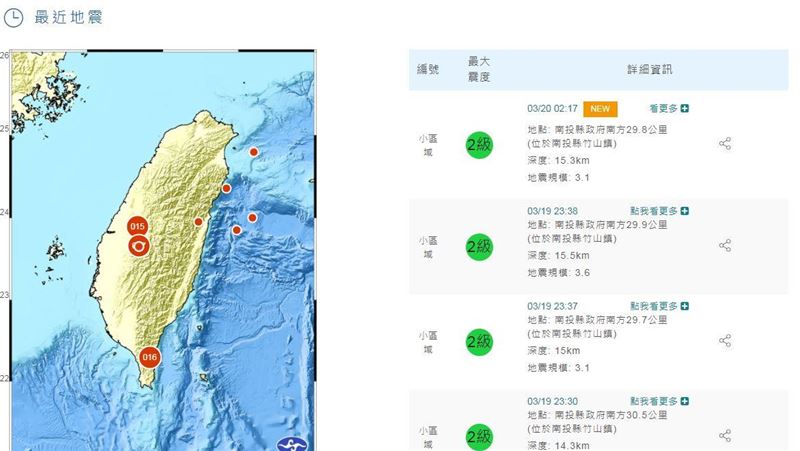Viewport: 800px width, 451px height.
Task: Share the 03/19 23:38 earthquake report
Action: pyautogui.click(x=725, y=245)
